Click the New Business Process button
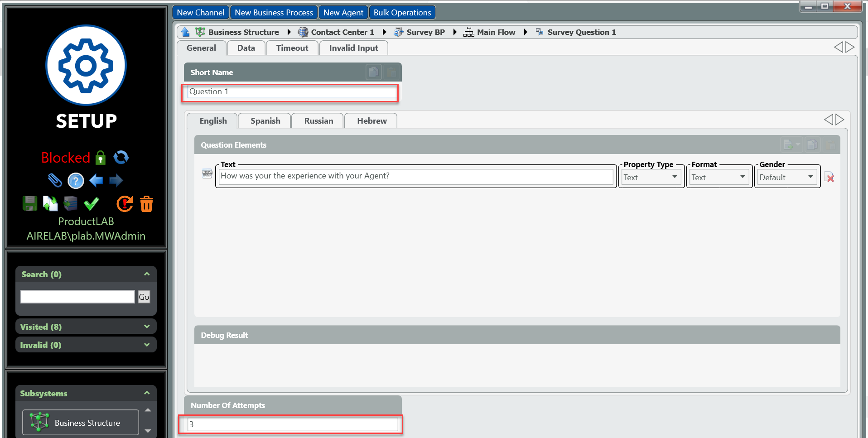This screenshot has width=868, height=438. tap(274, 13)
